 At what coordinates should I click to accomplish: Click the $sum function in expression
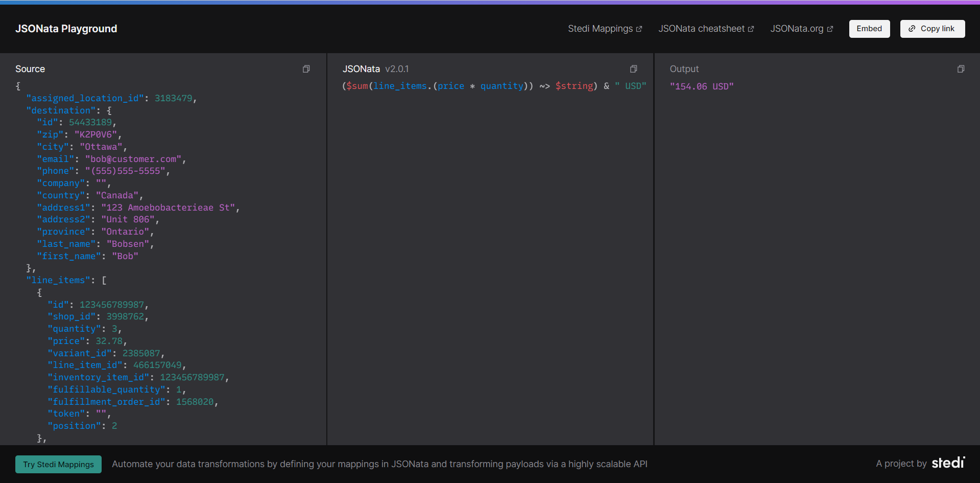tap(357, 86)
